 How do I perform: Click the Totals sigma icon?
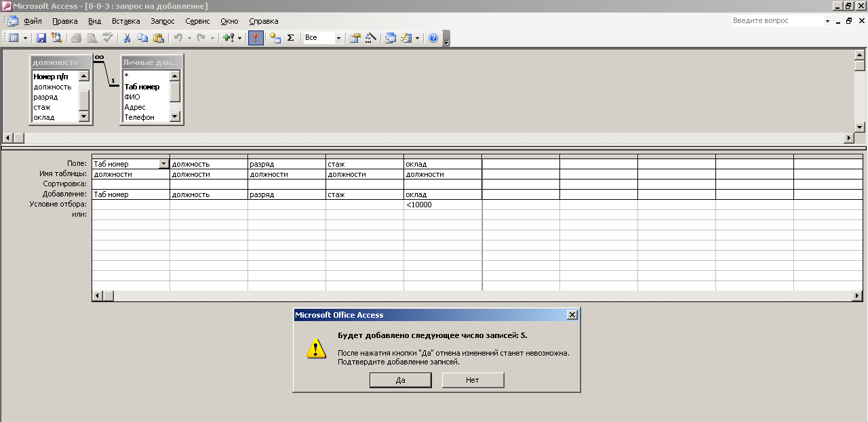(291, 38)
